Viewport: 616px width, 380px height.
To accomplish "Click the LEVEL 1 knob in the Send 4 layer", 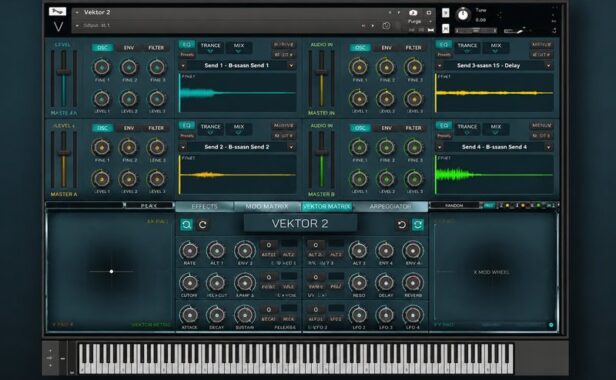I will click(359, 179).
